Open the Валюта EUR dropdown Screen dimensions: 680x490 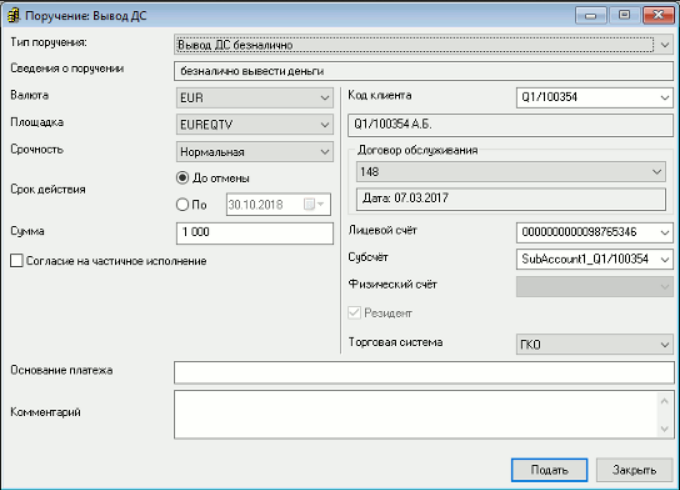324,98
